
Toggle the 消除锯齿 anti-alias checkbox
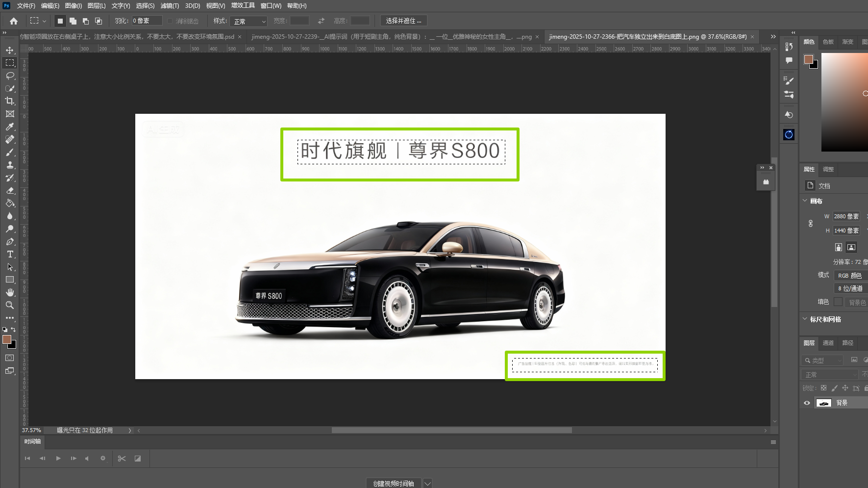click(170, 21)
